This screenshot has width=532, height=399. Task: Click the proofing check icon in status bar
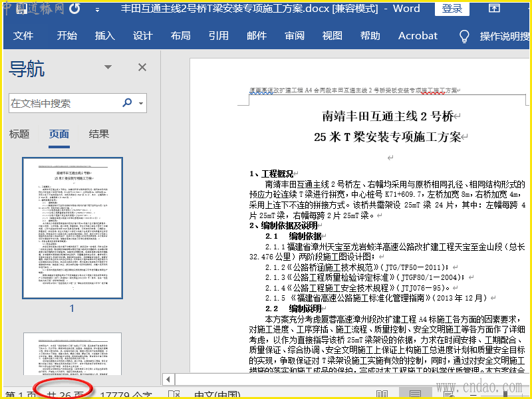[174, 394]
